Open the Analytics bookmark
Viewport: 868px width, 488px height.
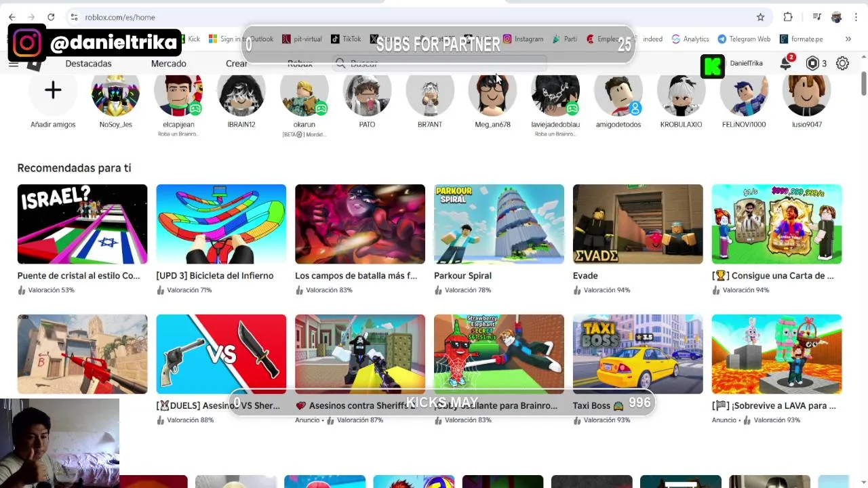[x=690, y=39]
